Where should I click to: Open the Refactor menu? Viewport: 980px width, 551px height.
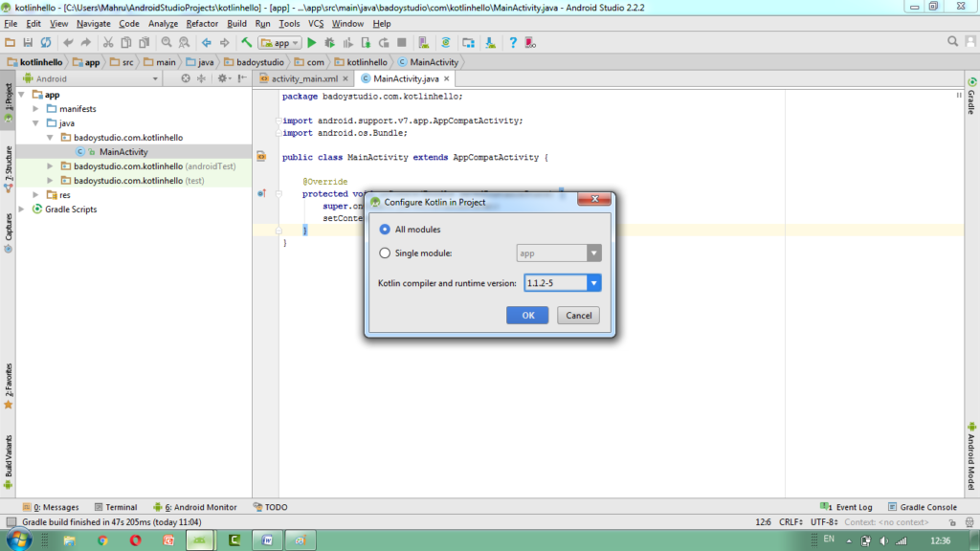pyautogui.click(x=202, y=23)
